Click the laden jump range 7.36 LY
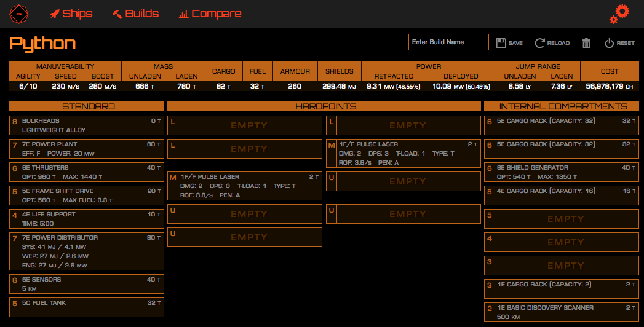Viewport: 644px width, 327px height. (562, 86)
